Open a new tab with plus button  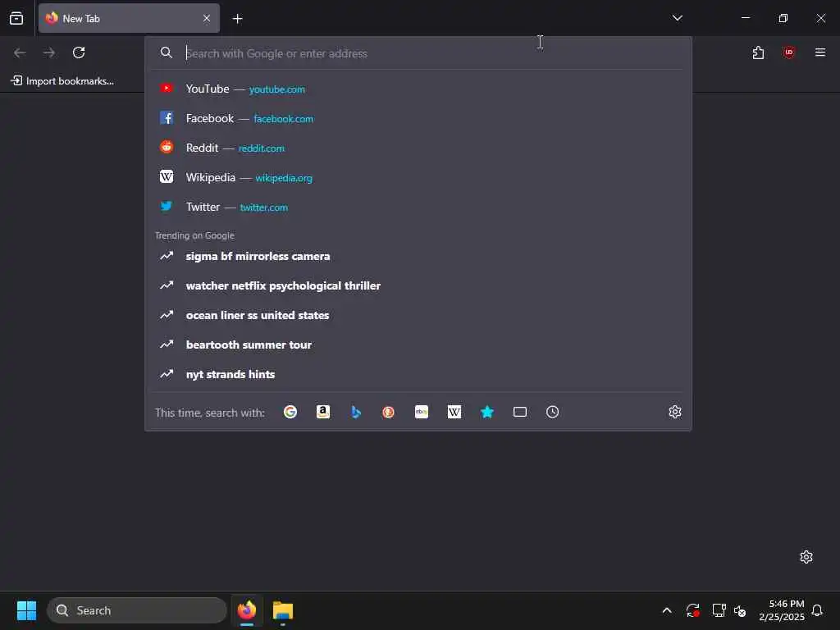tap(237, 19)
